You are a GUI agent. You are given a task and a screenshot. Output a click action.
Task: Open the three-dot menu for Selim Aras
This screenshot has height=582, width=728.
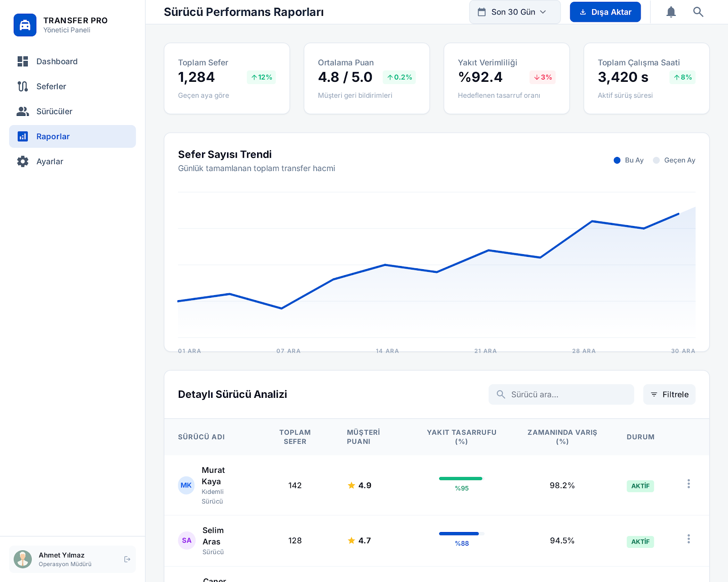coord(688,539)
